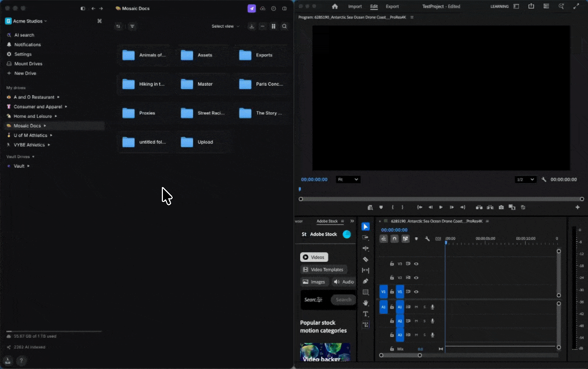Switch to the Export tab
This screenshot has height=369, width=588.
click(392, 7)
